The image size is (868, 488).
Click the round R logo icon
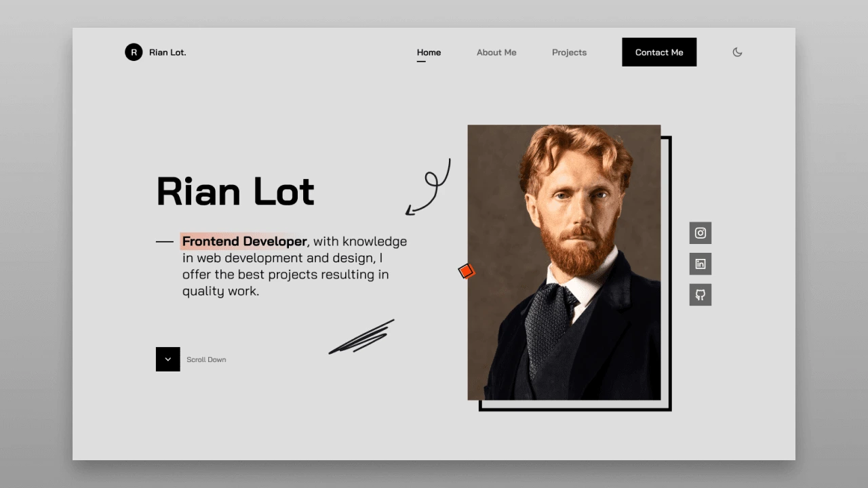134,52
